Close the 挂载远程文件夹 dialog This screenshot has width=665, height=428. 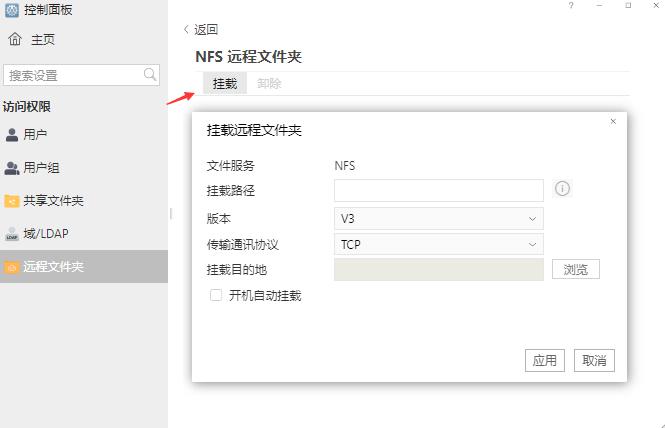(x=613, y=121)
